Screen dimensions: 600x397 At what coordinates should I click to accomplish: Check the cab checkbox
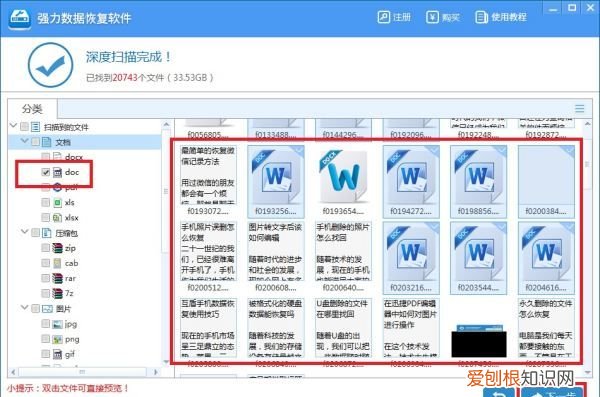coord(46,263)
